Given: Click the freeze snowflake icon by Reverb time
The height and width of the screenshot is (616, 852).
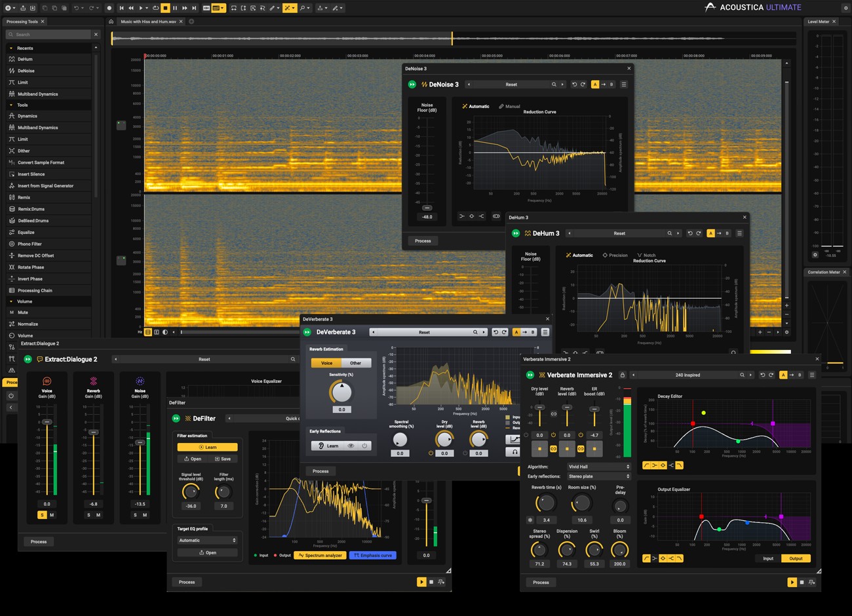Looking at the screenshot, I should (530, 520).
